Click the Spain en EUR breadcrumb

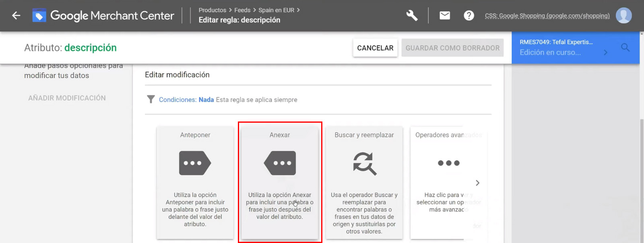(x=276, y=10)
